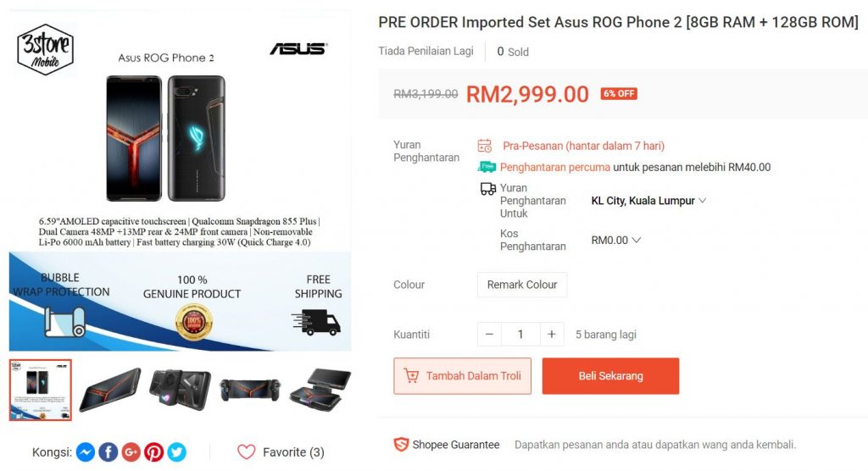The width and height of the screenshot is (868, 471).
Task: Click Tambah Dalam Troli button
Action: tap(462, 376)
